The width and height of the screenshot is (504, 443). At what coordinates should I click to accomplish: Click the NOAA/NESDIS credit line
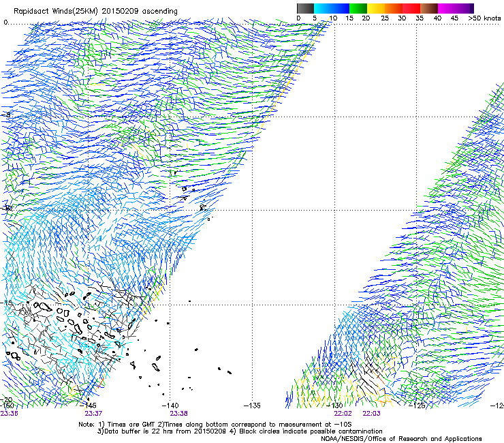(x=401, y=439)
